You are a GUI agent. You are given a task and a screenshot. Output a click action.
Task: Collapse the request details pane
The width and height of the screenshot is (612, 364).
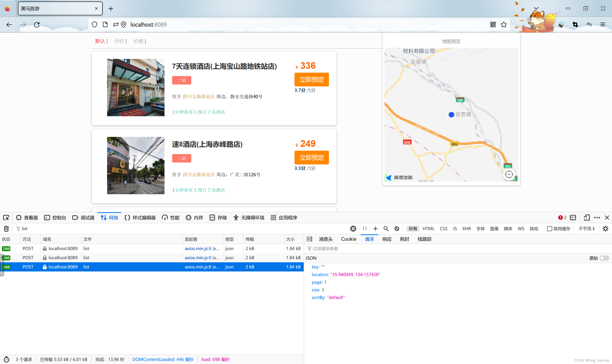point(310,239)
